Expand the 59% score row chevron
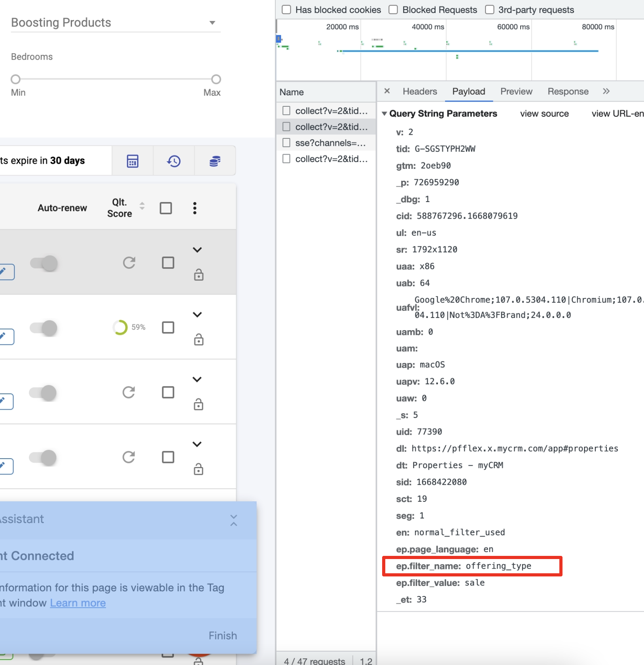Viewport: 644px width, 665px height. click(x=197, y=314)
